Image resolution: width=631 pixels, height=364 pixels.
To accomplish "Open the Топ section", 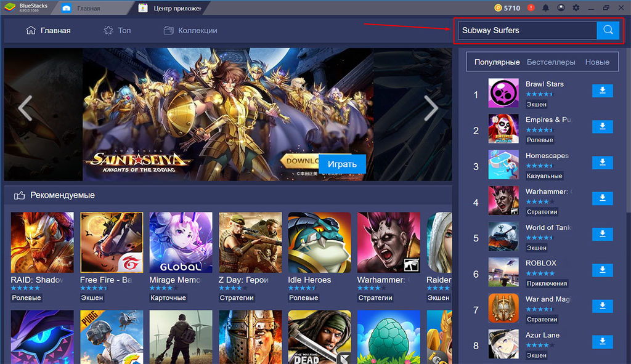I will [117, 31].
